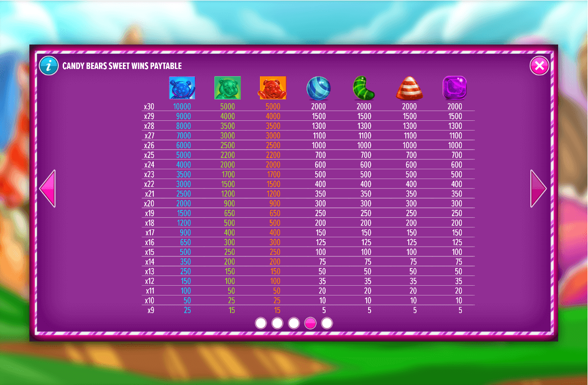Select the first pagination dot

pos(260,322)
